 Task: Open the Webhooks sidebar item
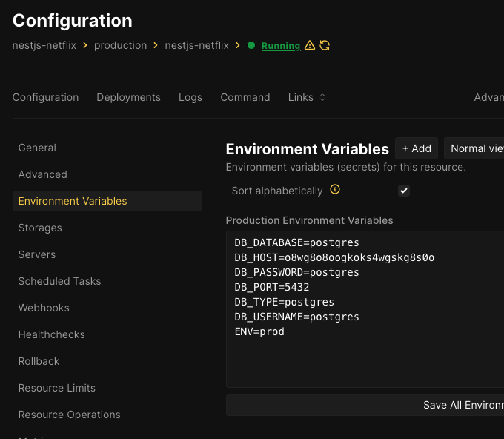point(44,308)
